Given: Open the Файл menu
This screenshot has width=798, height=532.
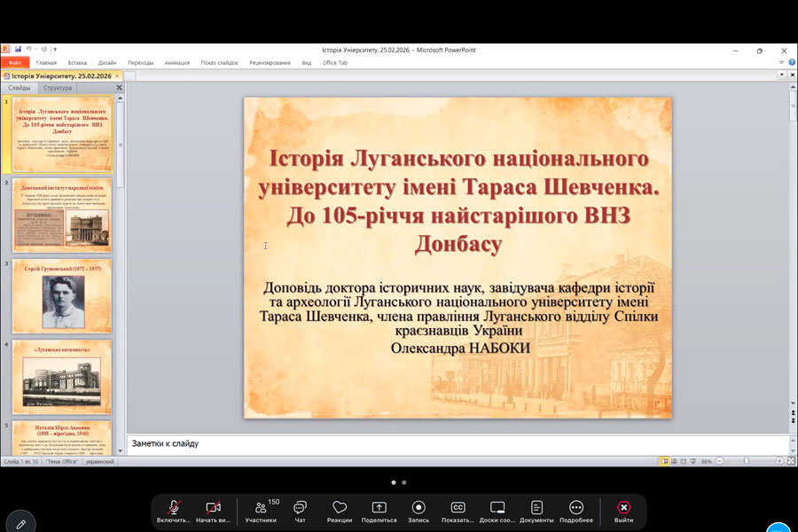Looking at the screenshot, I should pos(15,63).
